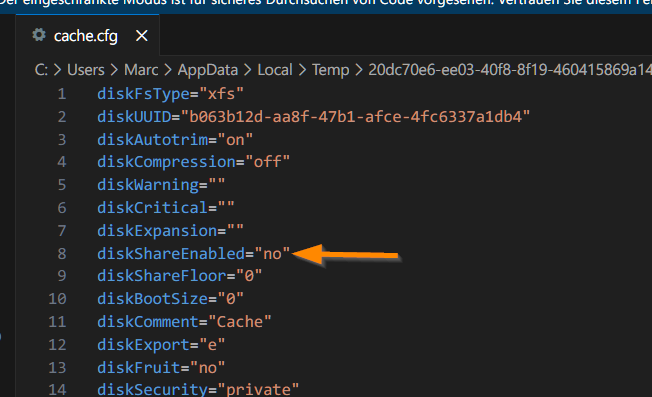The height and width of the screenshot is (397, 652).
Task: Click diskBootSize="0" line
Action: coord(170,299)
